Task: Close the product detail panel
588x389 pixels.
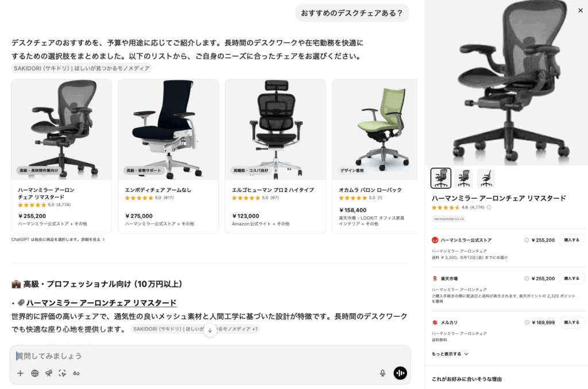Action: coord(580,10)
